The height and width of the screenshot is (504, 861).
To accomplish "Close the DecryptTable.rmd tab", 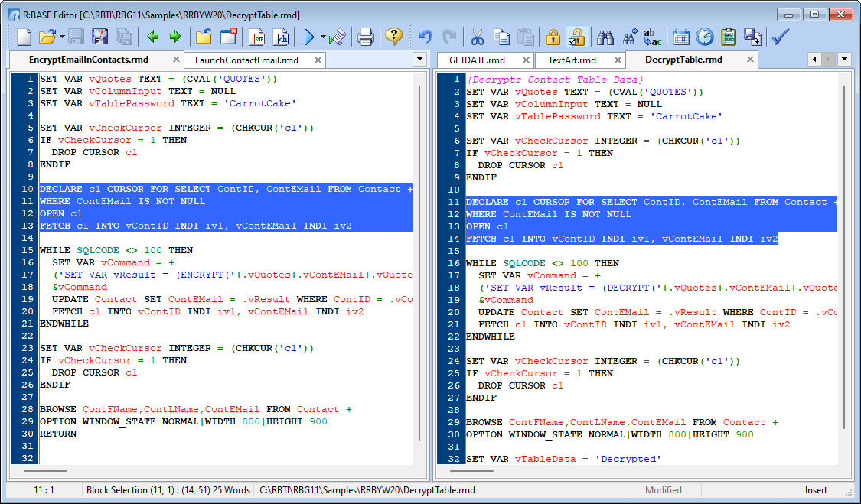I will click(x=750, y=60).
